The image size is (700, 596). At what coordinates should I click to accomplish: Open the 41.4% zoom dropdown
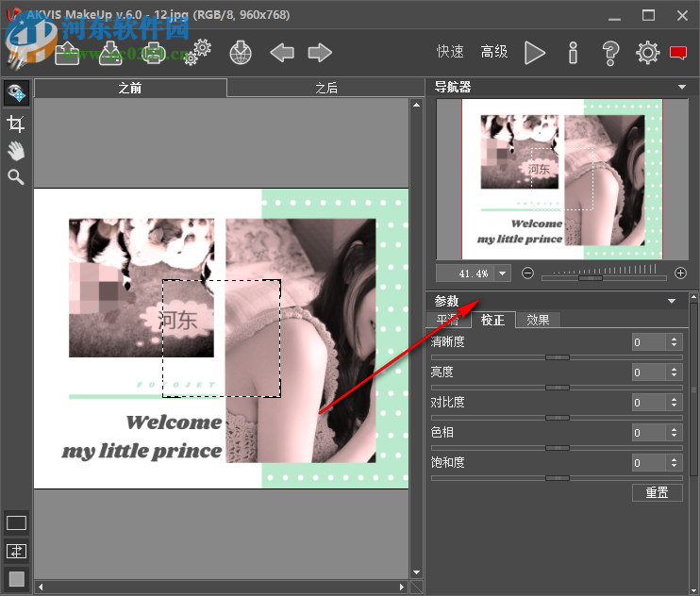click(x=503, y=273)
